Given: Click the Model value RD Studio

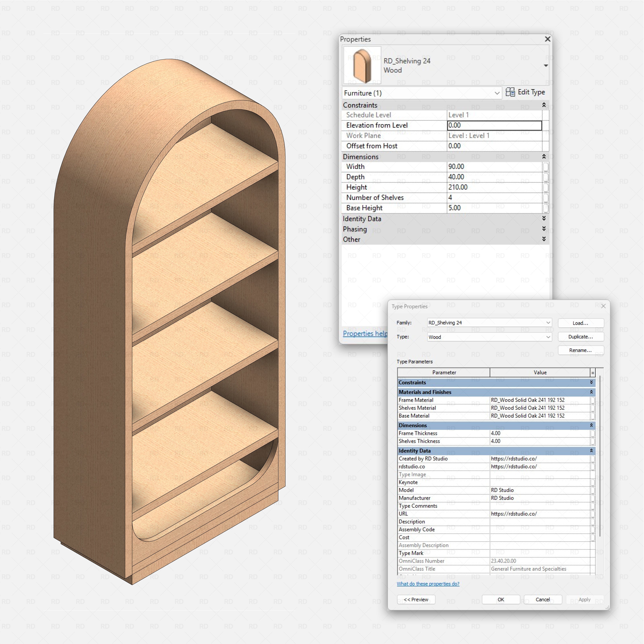Looking at the screenshot, I should (x=540, y=490).
